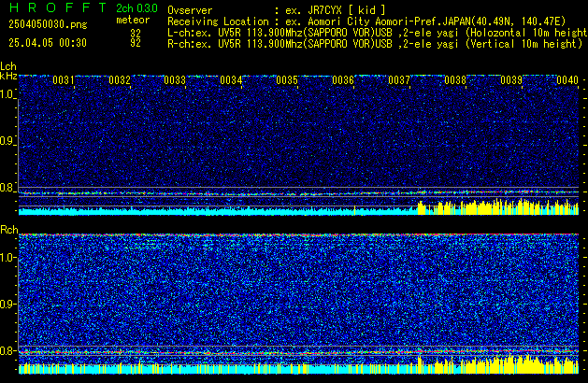The width and height of the screenshot is (588, 383).
Task: Click the Rch channel label
Action: click(9, 230)
